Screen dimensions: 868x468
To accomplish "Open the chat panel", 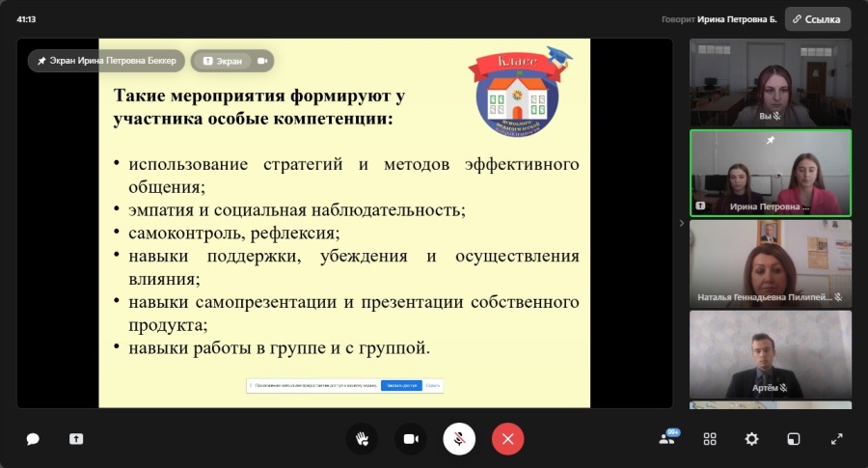I will [33, 439].
